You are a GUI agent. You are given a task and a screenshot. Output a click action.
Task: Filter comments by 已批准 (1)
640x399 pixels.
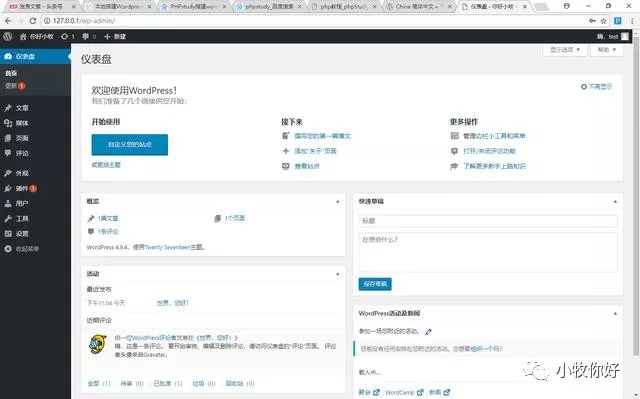pos(168,383)
